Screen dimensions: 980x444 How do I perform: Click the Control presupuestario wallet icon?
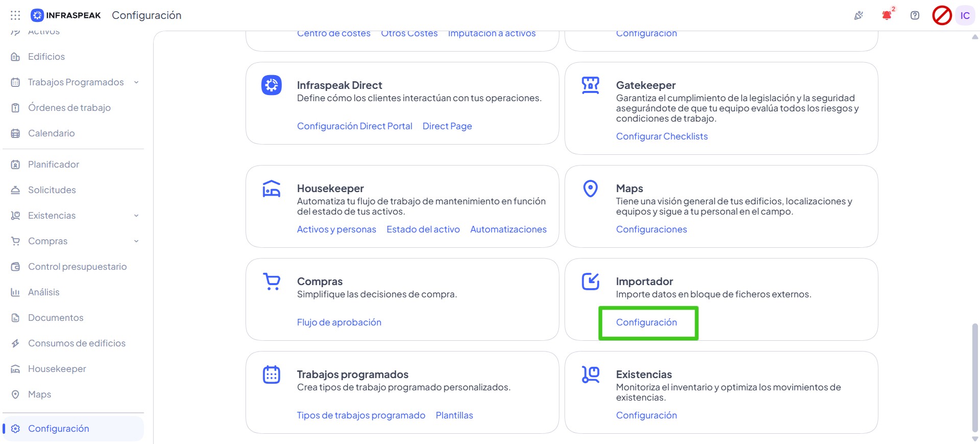(x=15, y=267)
